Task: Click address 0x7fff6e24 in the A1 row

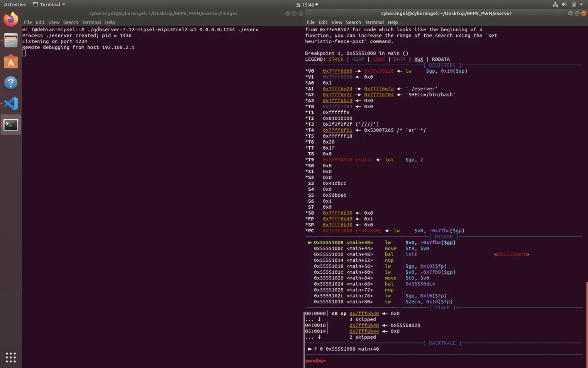Action: (337, 89)
